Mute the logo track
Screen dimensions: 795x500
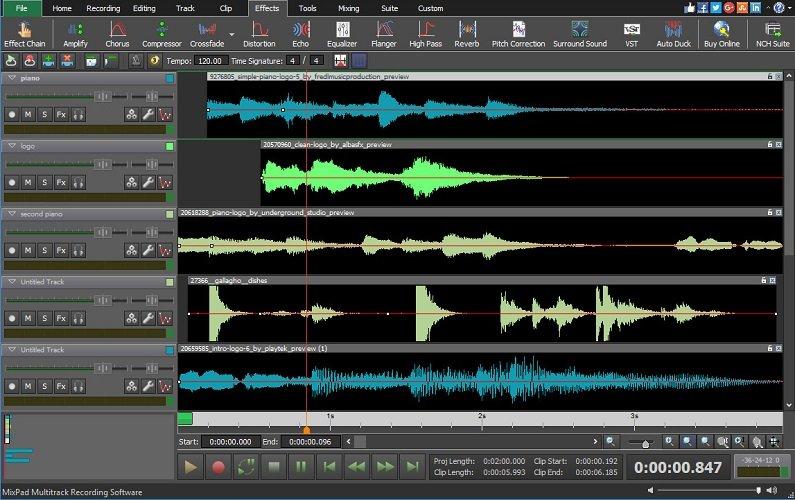tap(28, 183)
